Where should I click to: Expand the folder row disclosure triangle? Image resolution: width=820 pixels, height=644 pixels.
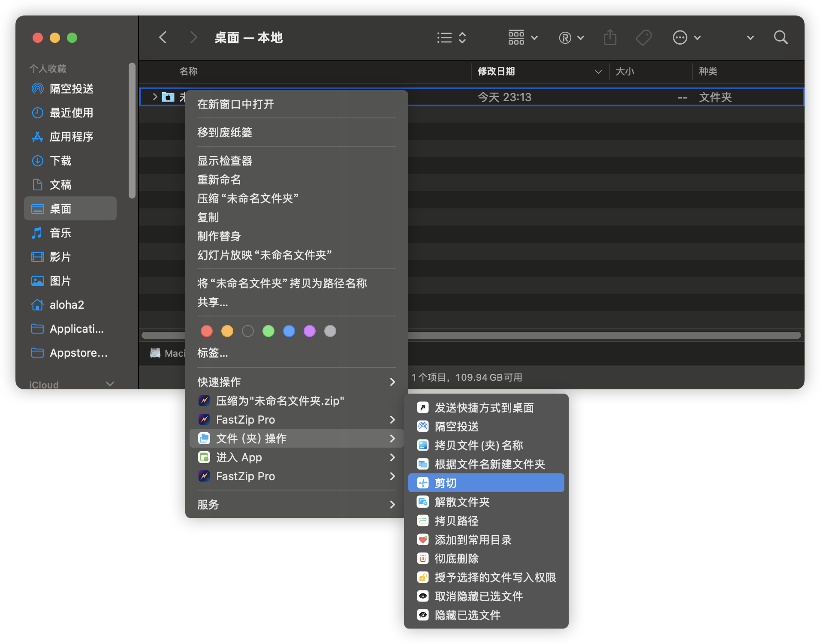pos(155,97)
